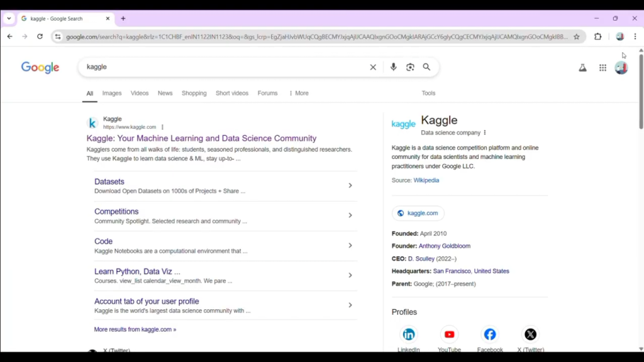Screen dimensions: 644x362
Task: Switch to the Videos tab
Action: (140, 93)
